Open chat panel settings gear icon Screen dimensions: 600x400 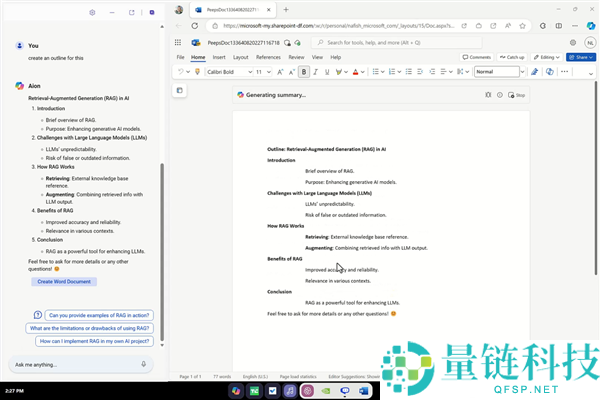pos(92,13)
